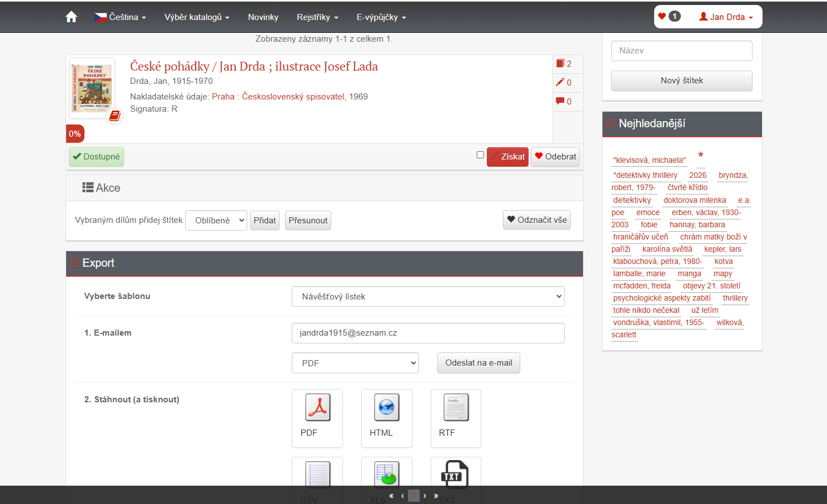This screenshot has height=504, width=827.
Task: Focus the e-mail address input field
Action: [428, 333]
